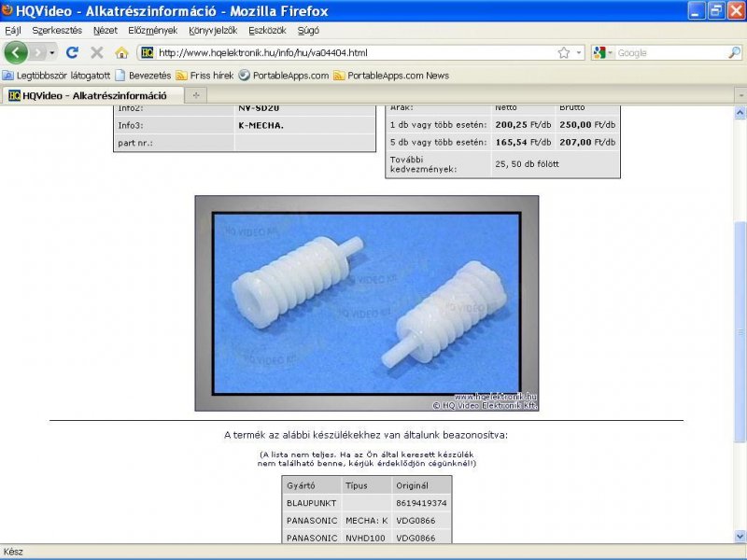Viewport: 747px width, 560px height.
Task: Click the 250,00 Ft/db brutto price
Action: (587, 125)
